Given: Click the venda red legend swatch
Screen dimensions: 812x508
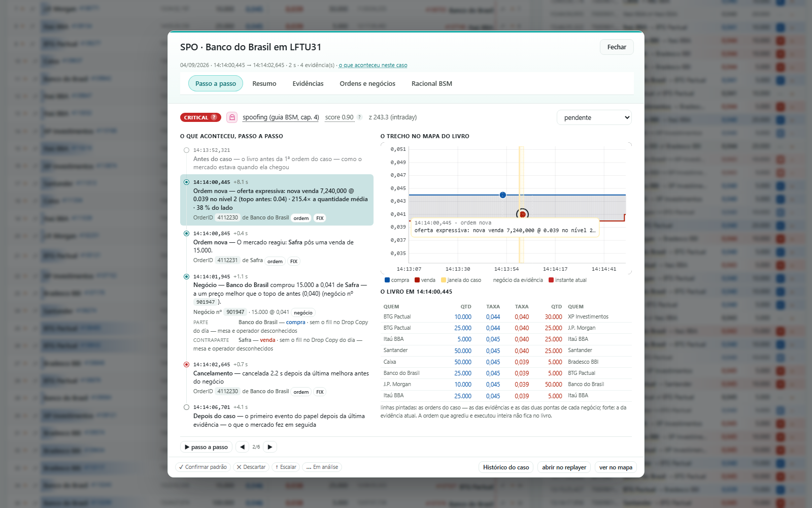Looking at the screenshot, I should tap(417, 280).
